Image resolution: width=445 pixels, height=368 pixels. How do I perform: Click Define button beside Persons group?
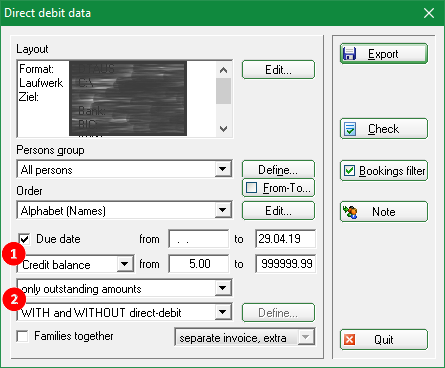coord(278,169)
